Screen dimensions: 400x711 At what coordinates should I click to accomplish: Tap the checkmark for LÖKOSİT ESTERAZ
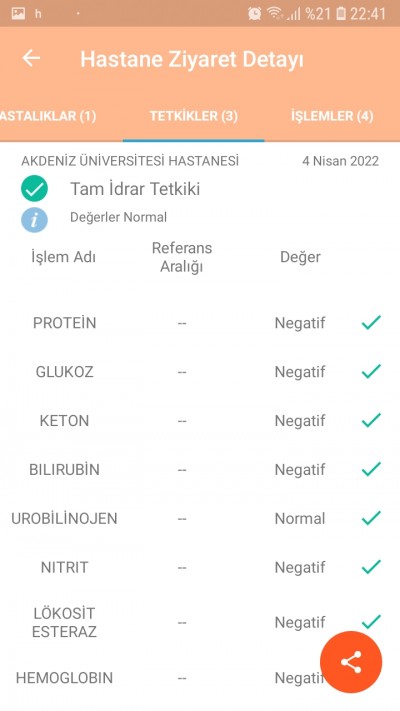371,622
